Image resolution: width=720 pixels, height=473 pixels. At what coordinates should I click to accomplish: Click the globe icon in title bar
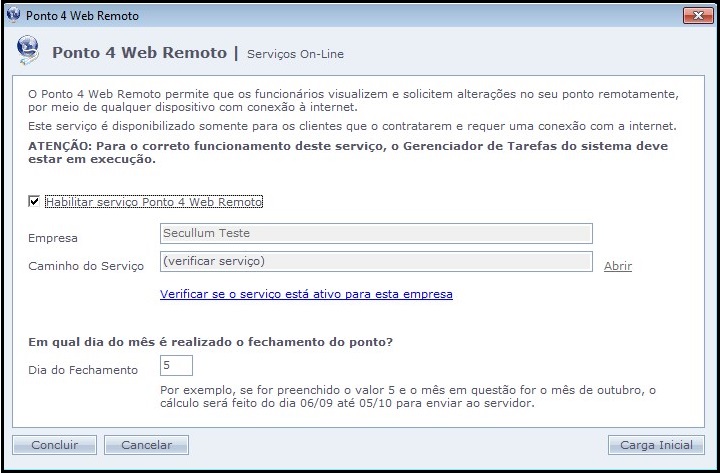[14, 15]
